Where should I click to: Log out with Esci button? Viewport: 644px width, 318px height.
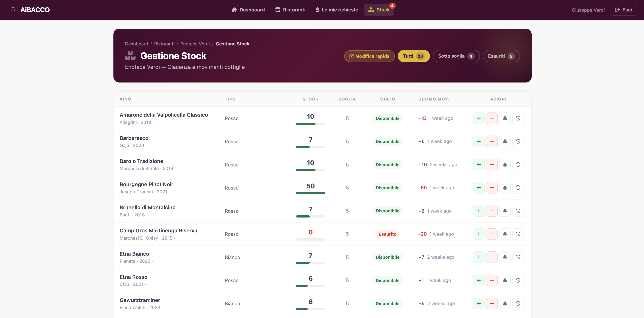pyautogui.click(x=623, y=10)
